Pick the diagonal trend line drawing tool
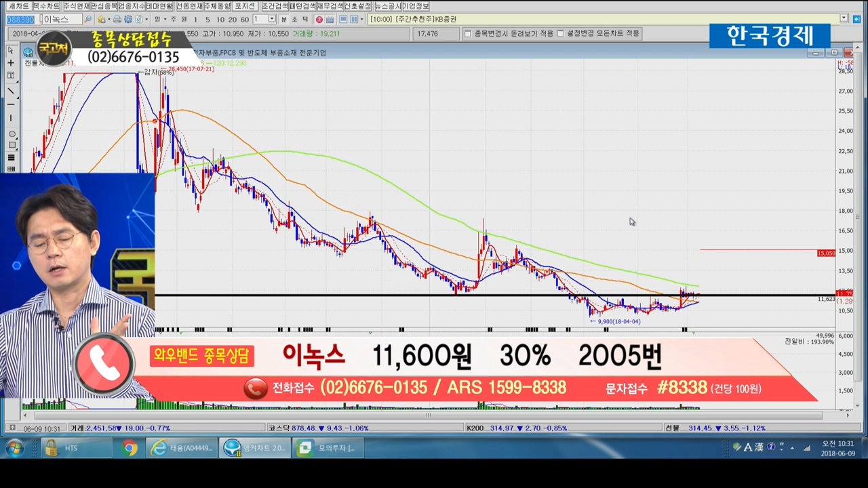Image resolution: width=868 pixels, height=488 pixels. [11, 91]
